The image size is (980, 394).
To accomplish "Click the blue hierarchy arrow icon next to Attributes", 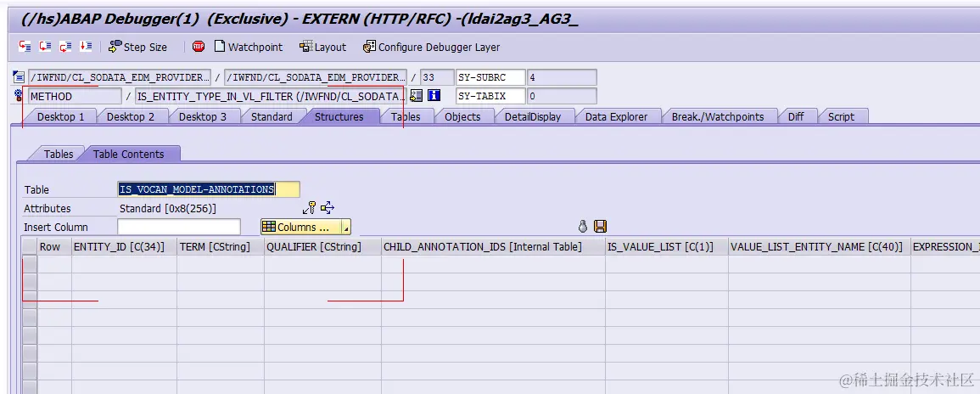I will (x=328, y=208).
